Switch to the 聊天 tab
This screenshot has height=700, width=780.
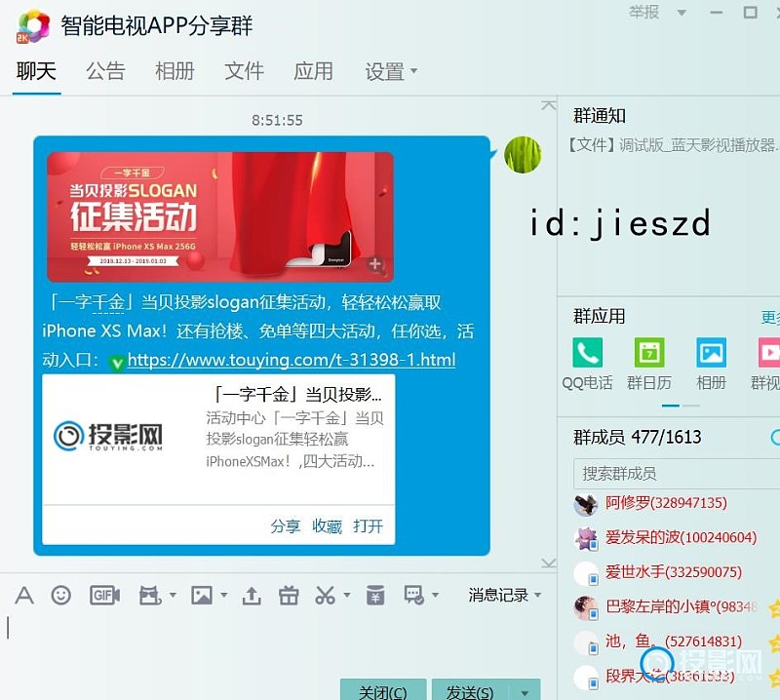pyautogui.click(x=36, y=71)
